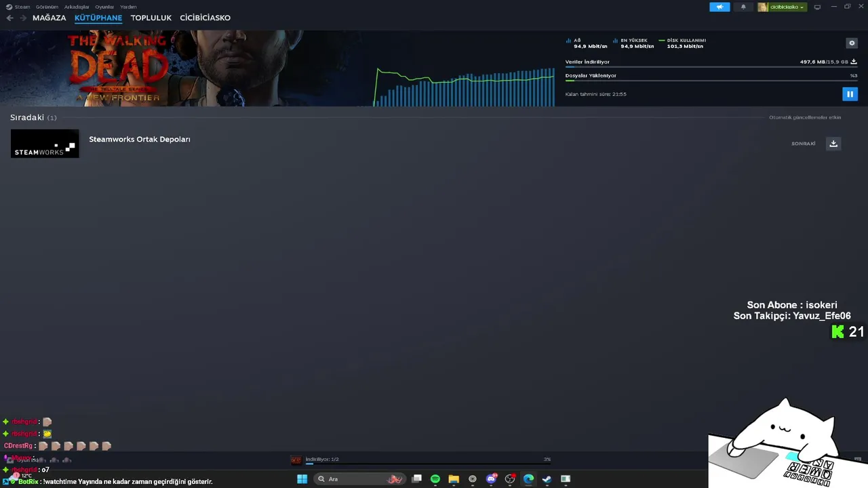The height and width of the screenshot is (488, 868).
Task: Start Steamworks download with queue download icon
Action: tap(833, 144)
